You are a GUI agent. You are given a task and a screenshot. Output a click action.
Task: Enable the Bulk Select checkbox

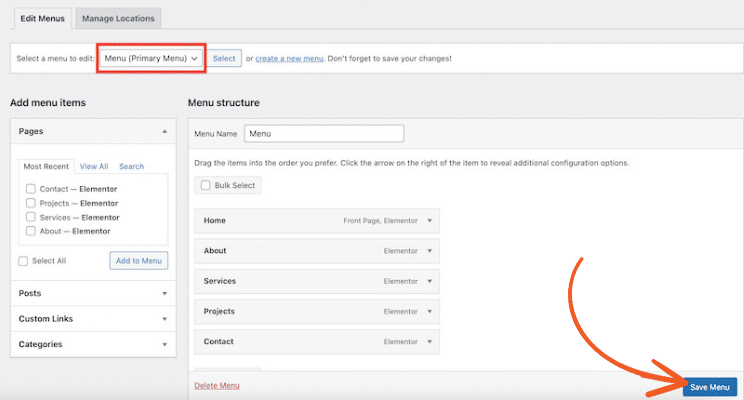click(x=205, y=185)
